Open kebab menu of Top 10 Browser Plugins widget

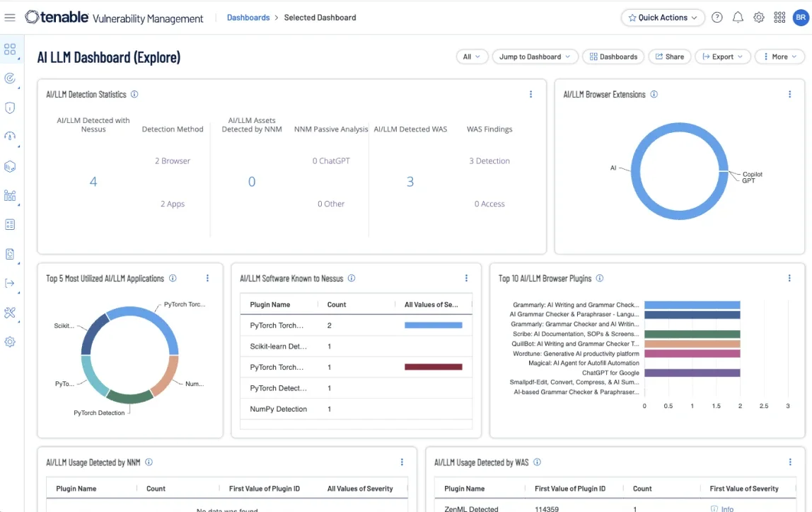790,278
